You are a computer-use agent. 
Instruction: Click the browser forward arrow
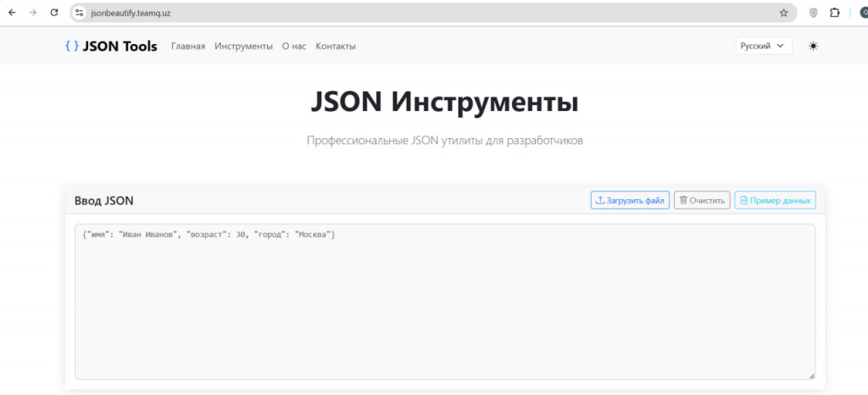point(33,13)
